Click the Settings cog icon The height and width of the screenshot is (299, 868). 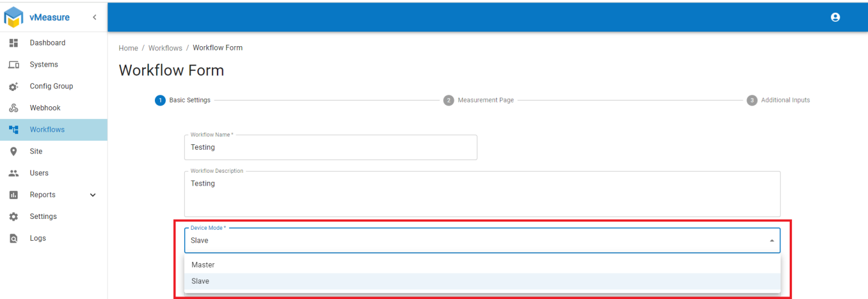[x=13, y=217]
